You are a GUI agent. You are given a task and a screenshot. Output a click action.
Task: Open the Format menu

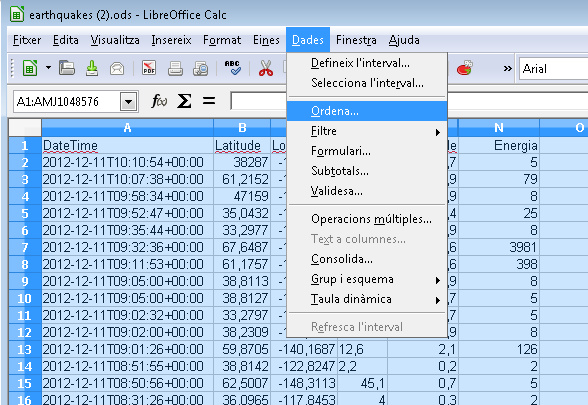tap(222, 40)
